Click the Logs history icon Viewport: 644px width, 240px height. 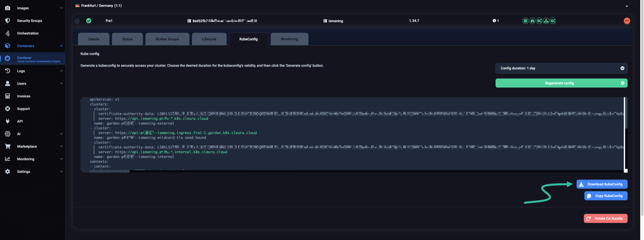click(7, 71)
